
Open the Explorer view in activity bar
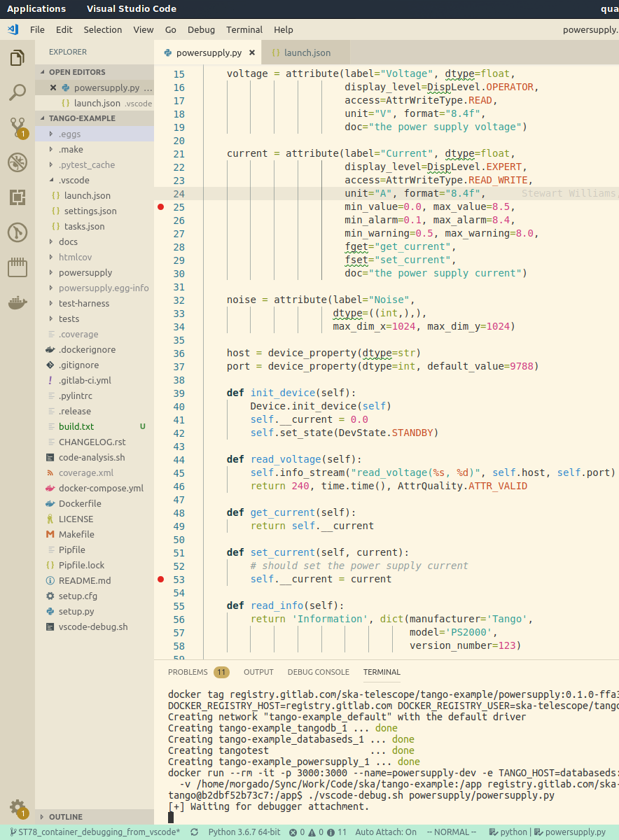tap(18, 57)
